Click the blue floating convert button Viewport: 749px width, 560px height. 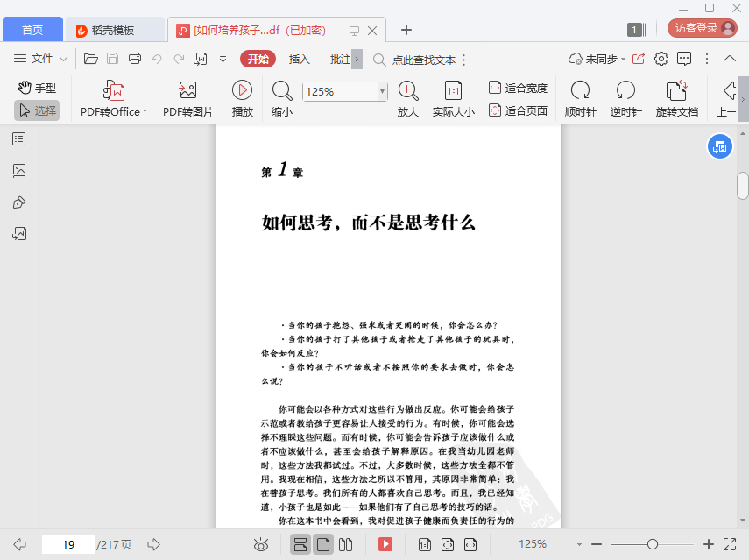click(719, 146)
